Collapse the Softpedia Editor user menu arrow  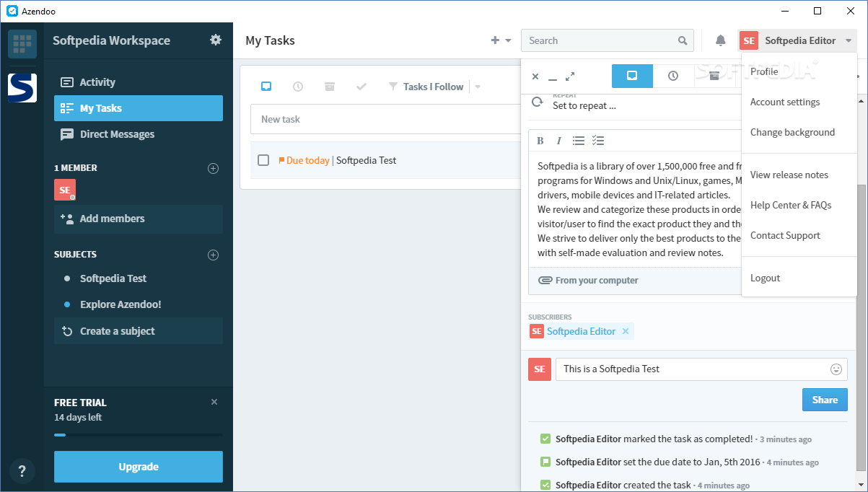(849, 40)
